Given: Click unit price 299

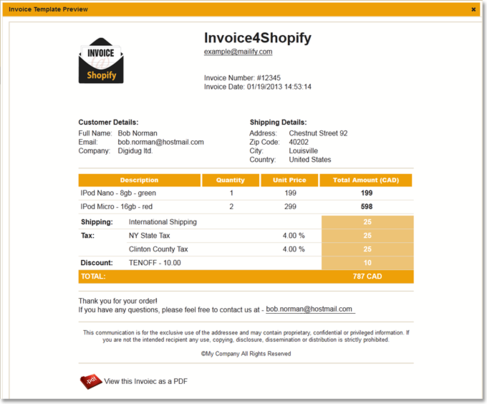Looking at the screenshot, I should click(290, 206).
